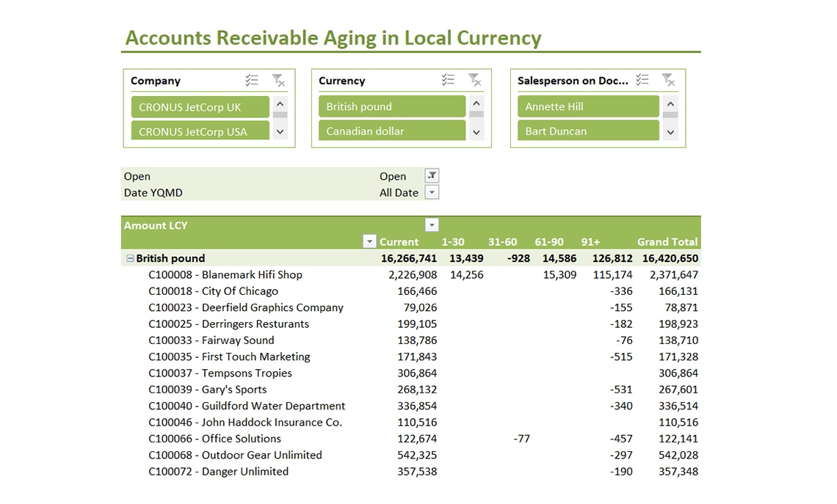Screen dimensions: 837x504
Task: Collapse the British pound group
Action: 130,258
